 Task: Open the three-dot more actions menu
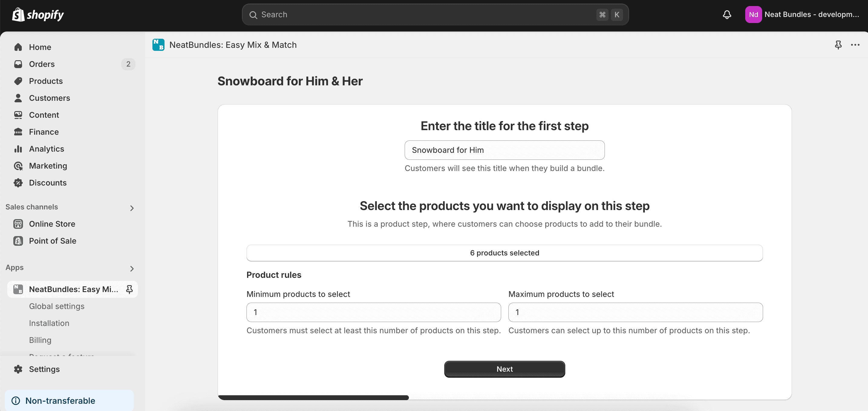(x=855, y=45)
